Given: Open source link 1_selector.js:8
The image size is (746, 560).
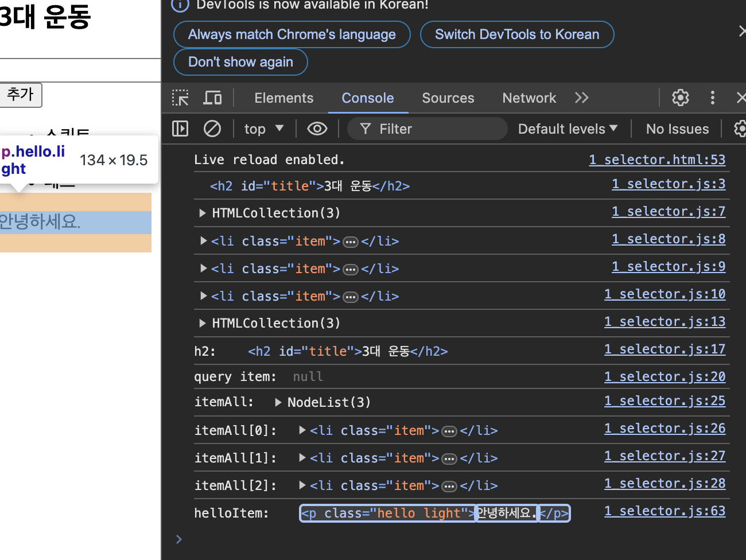Looking at the screenshot, I should [x=669, y=239].
